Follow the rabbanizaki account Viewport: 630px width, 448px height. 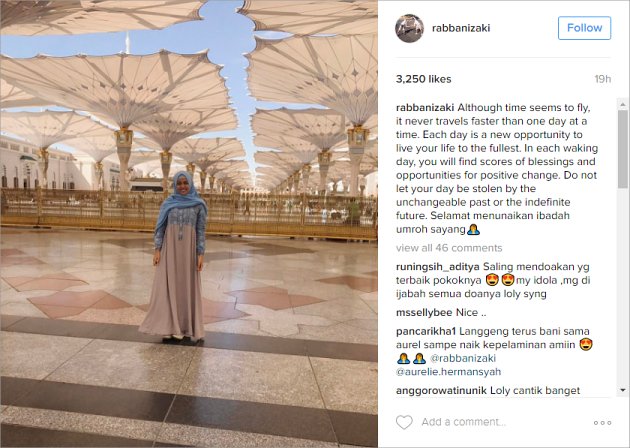[584, 28]
